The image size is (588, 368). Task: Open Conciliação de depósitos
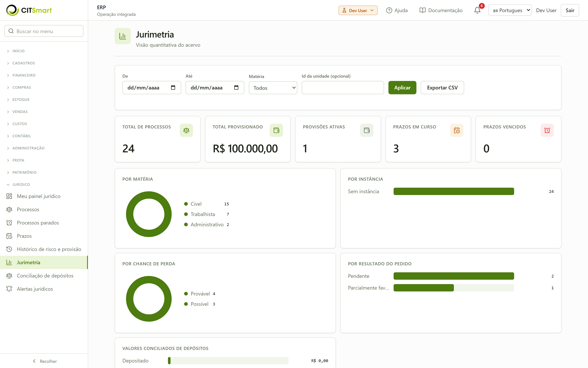pyautogui.click(x=44, y=275)
